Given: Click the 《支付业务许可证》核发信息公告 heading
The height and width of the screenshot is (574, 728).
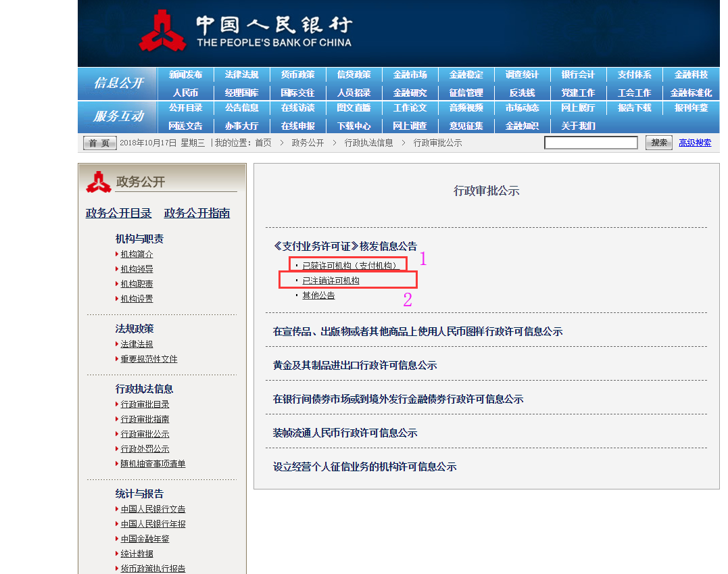Looking at the screenshot, I should pos(345,246).
